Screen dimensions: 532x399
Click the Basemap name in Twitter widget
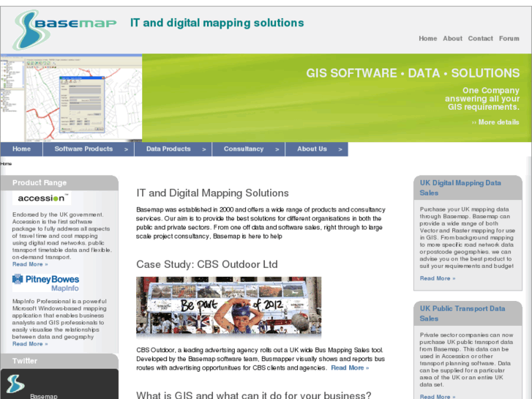click(x=44, y=396)
